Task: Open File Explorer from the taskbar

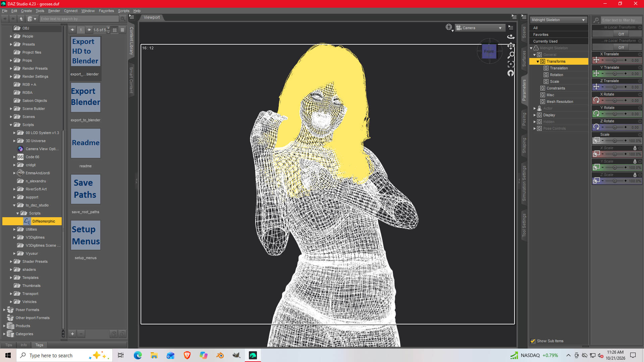Action: click(154, 355)
